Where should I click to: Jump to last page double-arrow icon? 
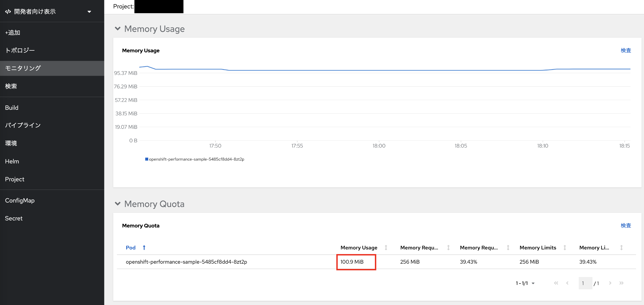click(x=621, y=283)
